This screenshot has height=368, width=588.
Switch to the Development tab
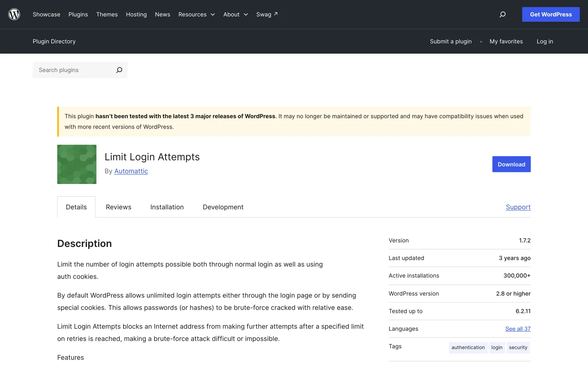[x=223, y=207]
